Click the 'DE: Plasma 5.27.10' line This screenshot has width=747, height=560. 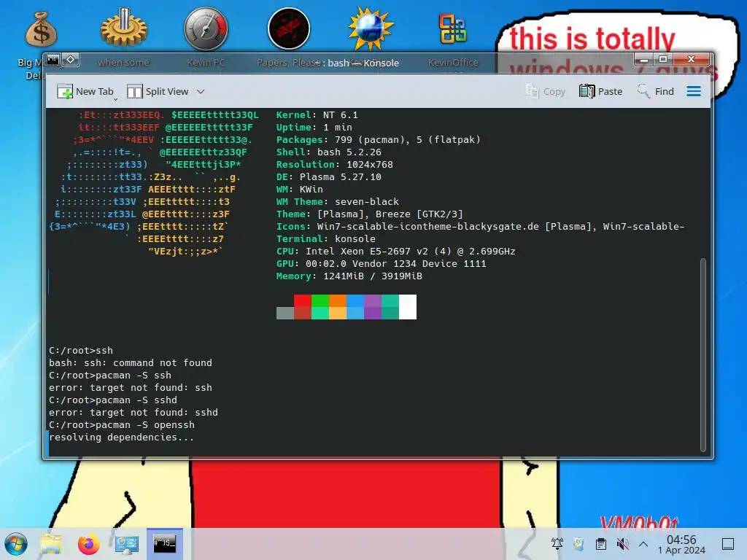click(x=329, y=176)
